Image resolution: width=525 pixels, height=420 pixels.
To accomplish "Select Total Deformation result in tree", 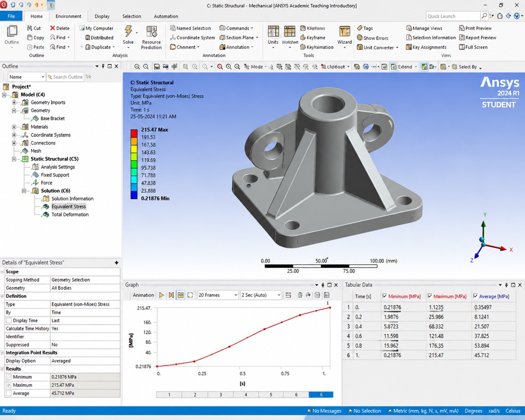I will tap(70, 214).
